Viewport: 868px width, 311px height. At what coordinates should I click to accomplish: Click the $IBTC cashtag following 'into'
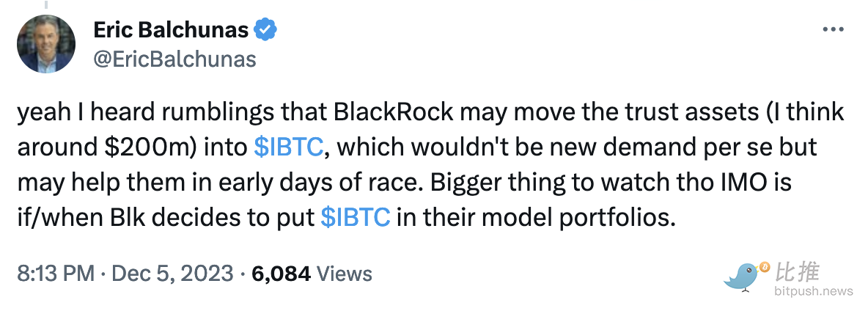(288, 147)
